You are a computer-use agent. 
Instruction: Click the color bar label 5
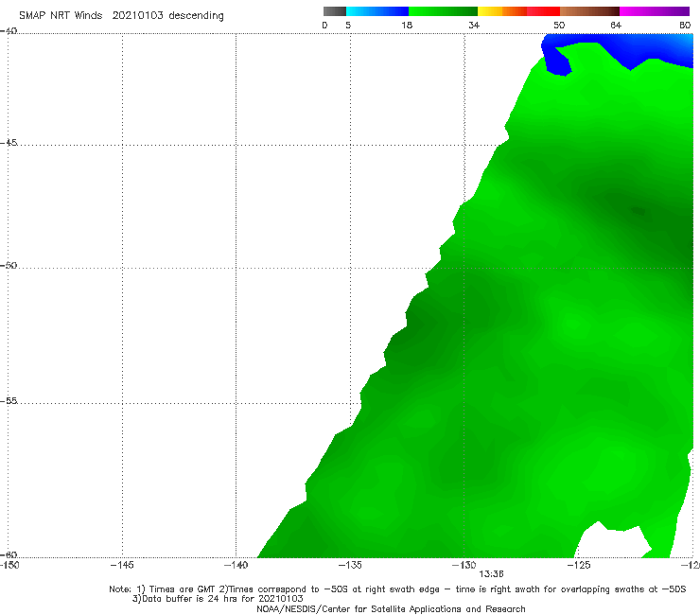[x=348, y=25]
